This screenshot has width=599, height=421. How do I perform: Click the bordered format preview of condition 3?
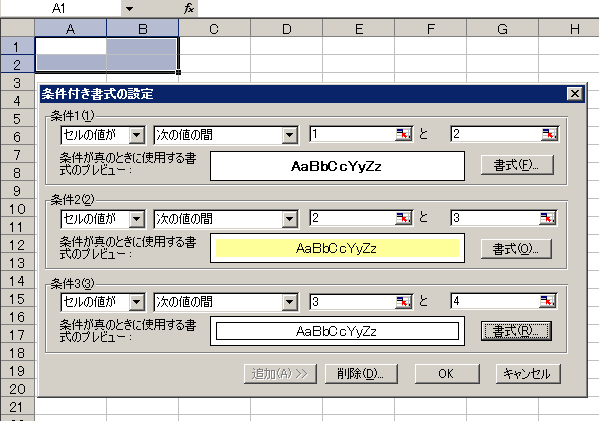[337, 331]
